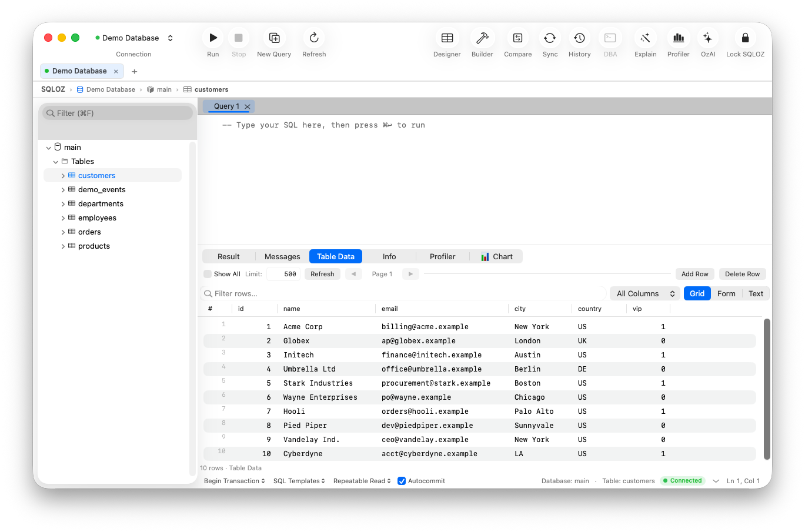This screenshot has width=805, height=532.
Task: Click the Stop execution icon
Action: point(239,38)
